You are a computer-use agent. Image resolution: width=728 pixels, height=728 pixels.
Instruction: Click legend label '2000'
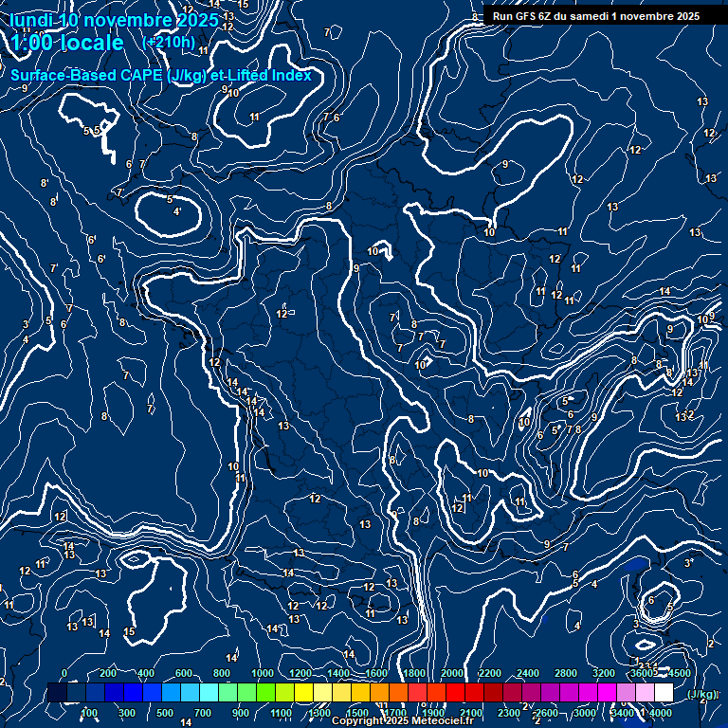(x=452, y=673)
